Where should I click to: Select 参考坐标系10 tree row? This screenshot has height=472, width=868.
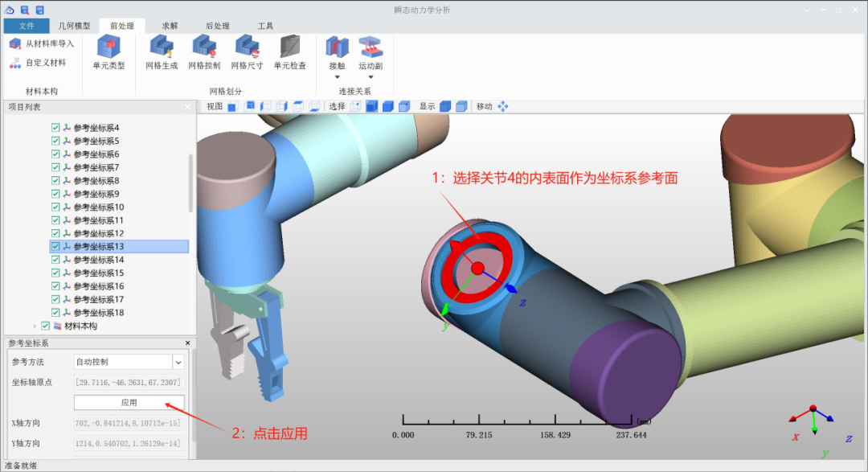(x=99, y=207)
